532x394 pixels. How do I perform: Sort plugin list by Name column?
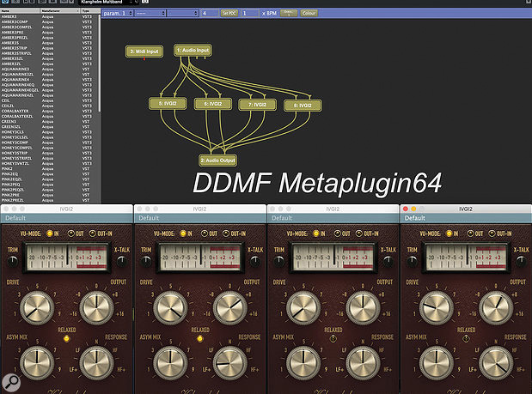click(x=20, y=11)
